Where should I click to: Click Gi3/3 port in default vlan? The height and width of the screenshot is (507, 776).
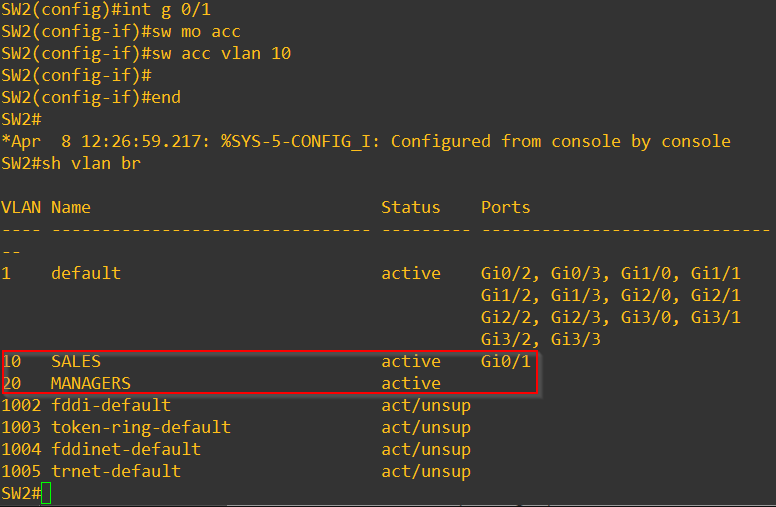(576, 340)
